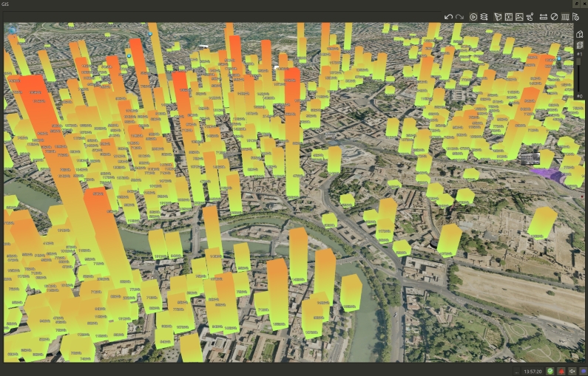588x376 pixels.
Task: Open the red alarm bell notifications
Action: [x=561, y=371]
